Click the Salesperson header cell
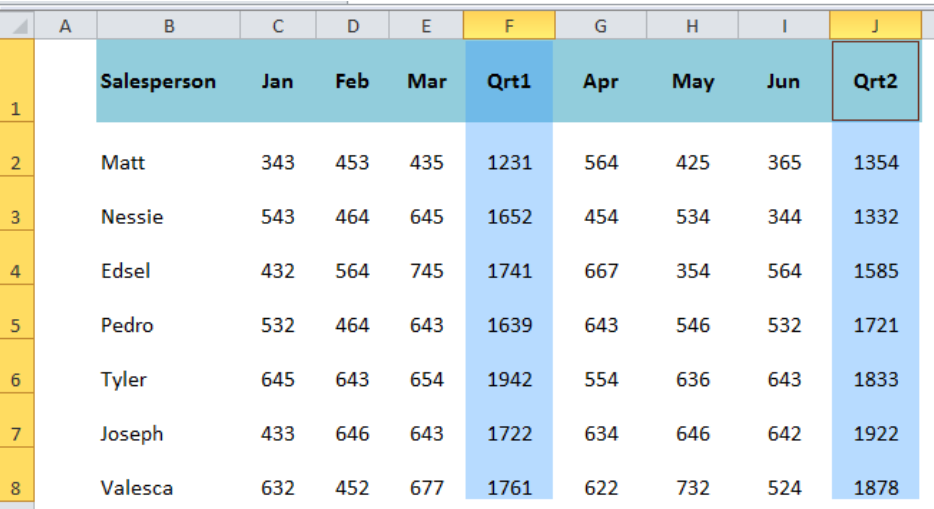Viewport: 934px width, 509px height. click(x=169, y=81)
